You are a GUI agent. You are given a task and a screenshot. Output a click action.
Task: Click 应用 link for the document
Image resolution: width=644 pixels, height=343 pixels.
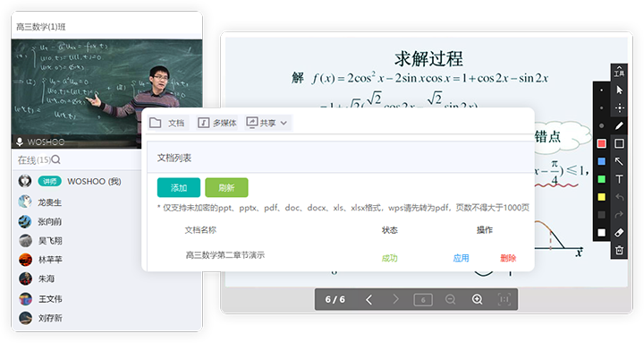point(461,258)
